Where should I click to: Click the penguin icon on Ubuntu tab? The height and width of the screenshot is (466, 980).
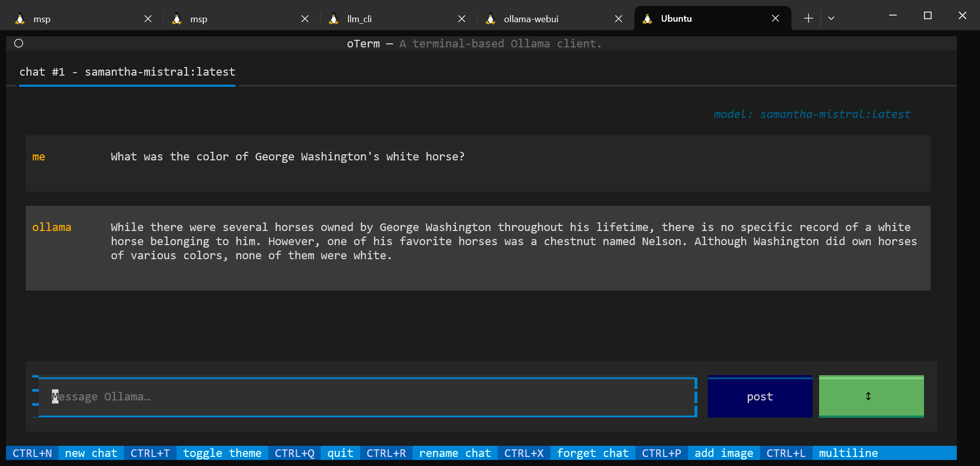tap(648, 19)
